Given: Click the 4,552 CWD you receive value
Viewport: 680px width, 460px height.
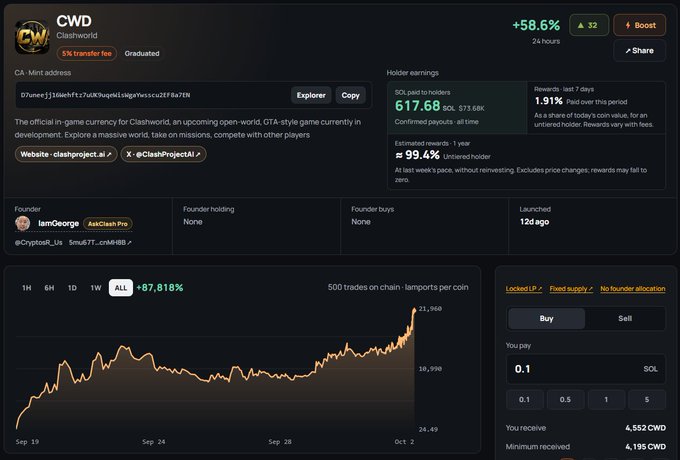Looking at the screenshot, I should [645, 428].
